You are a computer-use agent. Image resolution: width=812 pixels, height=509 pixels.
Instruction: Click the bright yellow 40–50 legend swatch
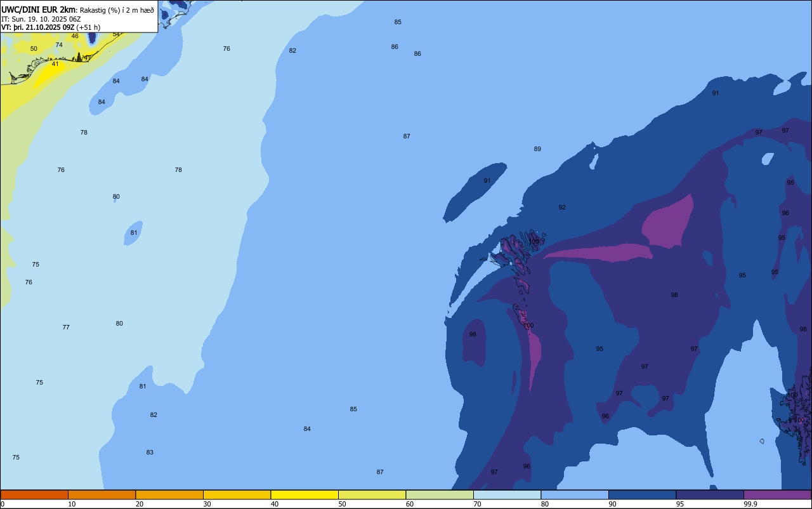(x=304, y=494)
